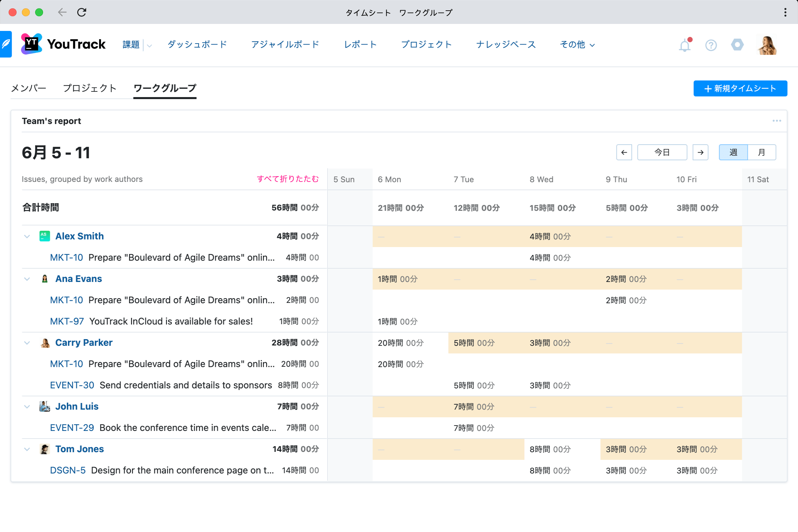Open Team's report options via three-dot icon

click(777, 121)
